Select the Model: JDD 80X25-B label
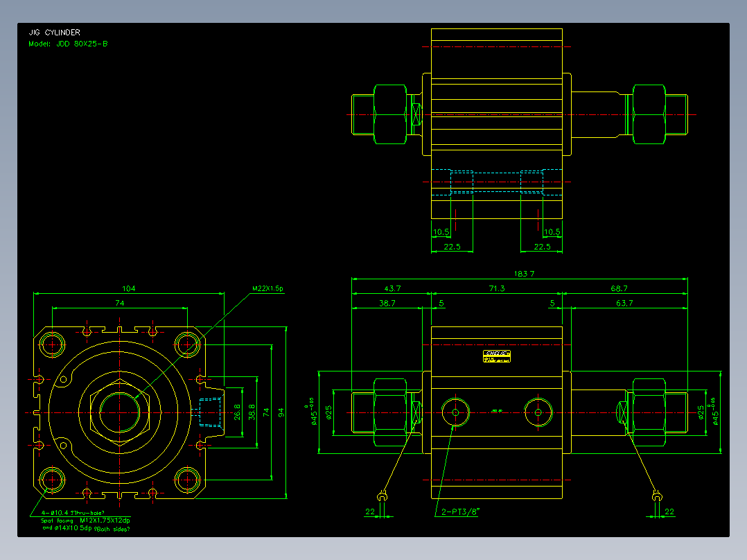This screenshot has height=560, width=747. pos(68,44)
